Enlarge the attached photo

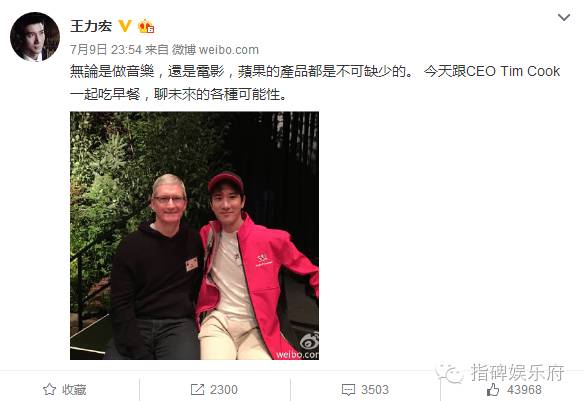tap(194, 236)
